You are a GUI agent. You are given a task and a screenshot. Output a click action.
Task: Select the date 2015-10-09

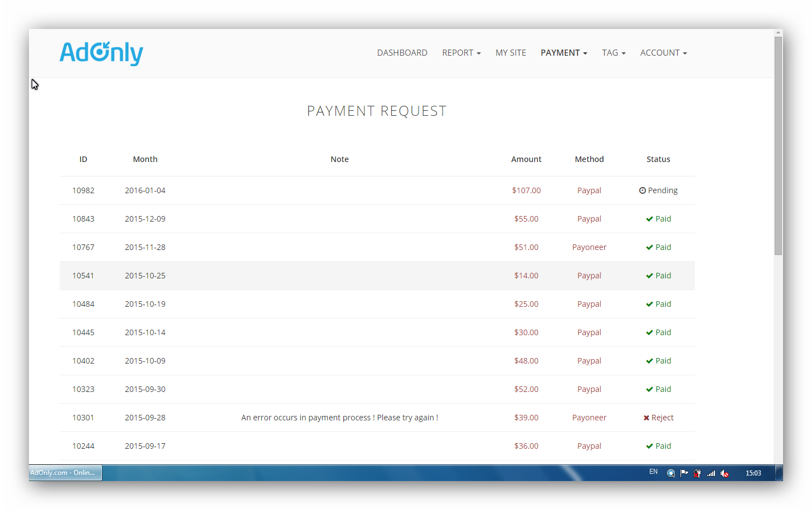pos(145,361)
